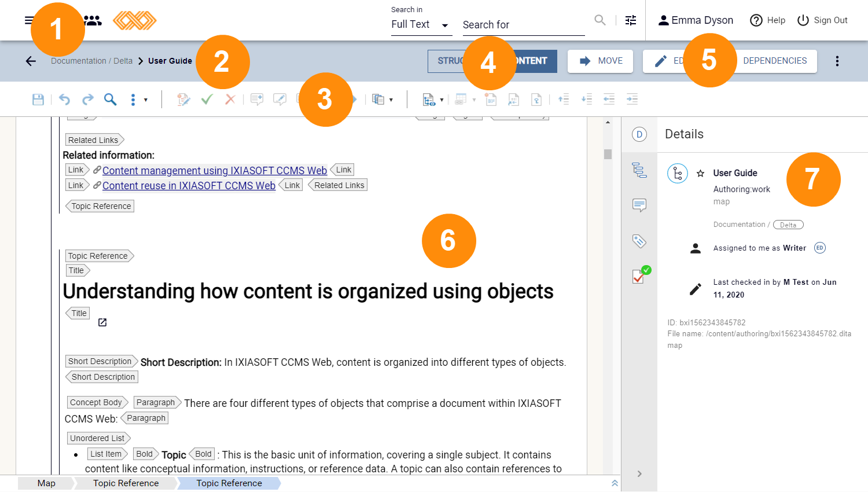Screen dimensions: 868x492
Task: Promote the topic with the outdent icon
Action: (609, 100)
